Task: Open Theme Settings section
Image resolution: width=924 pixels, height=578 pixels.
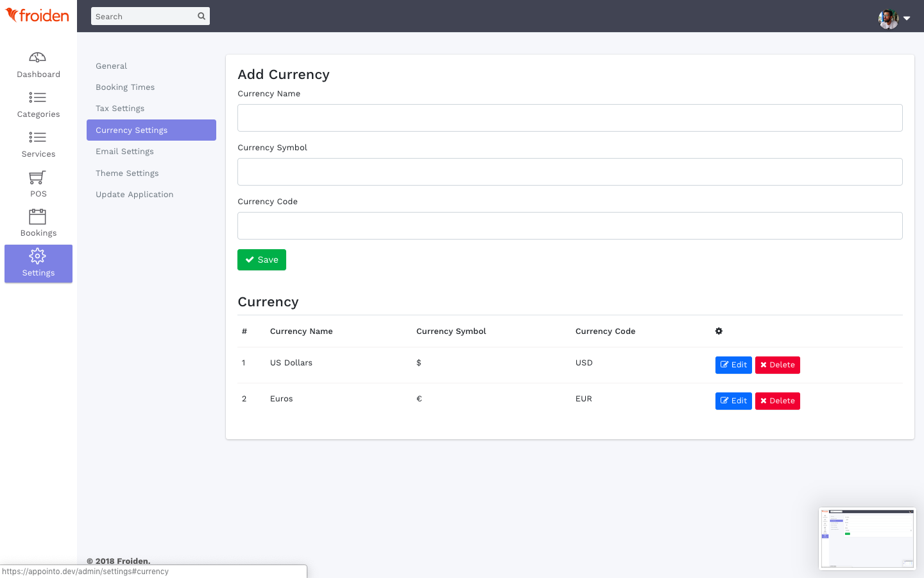Action: click(x=127, y=173)
